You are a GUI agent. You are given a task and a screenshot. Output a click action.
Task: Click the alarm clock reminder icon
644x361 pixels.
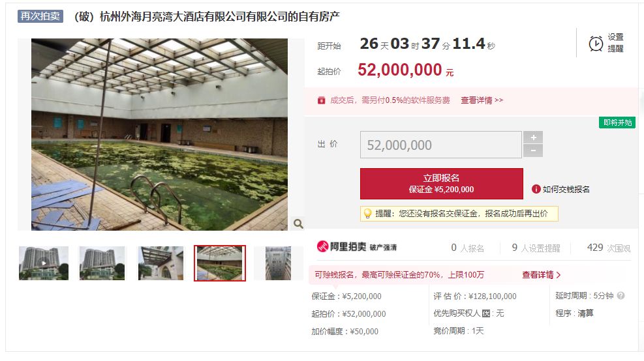tap(596, 44)
